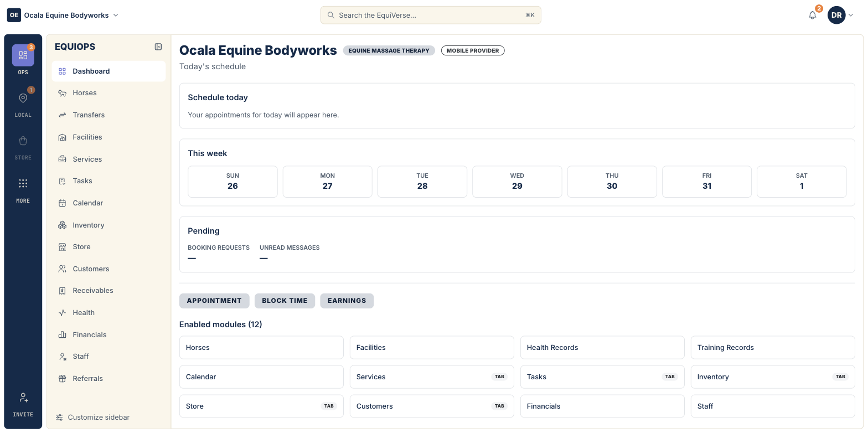The height and width of the screenshot is (433, 868).
Task: Click the BLOCK TIME button
Action: point(285,301)
